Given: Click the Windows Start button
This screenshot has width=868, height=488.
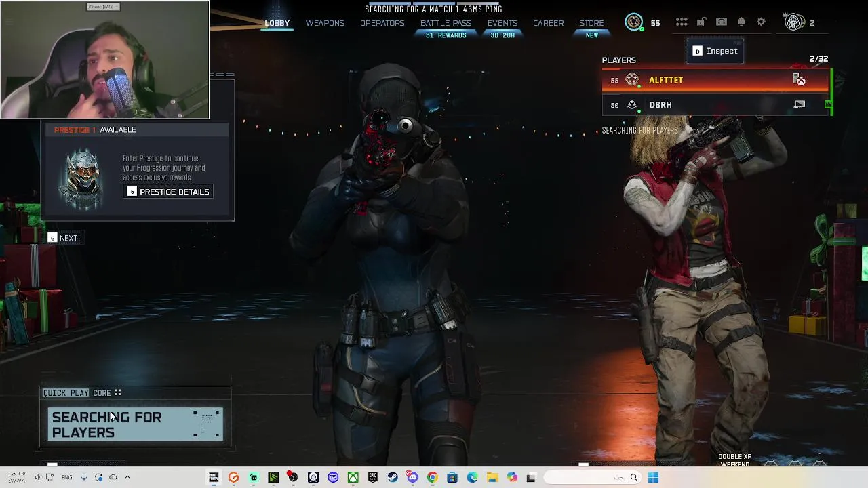Looking at the screenshot, I should [653, 477].
